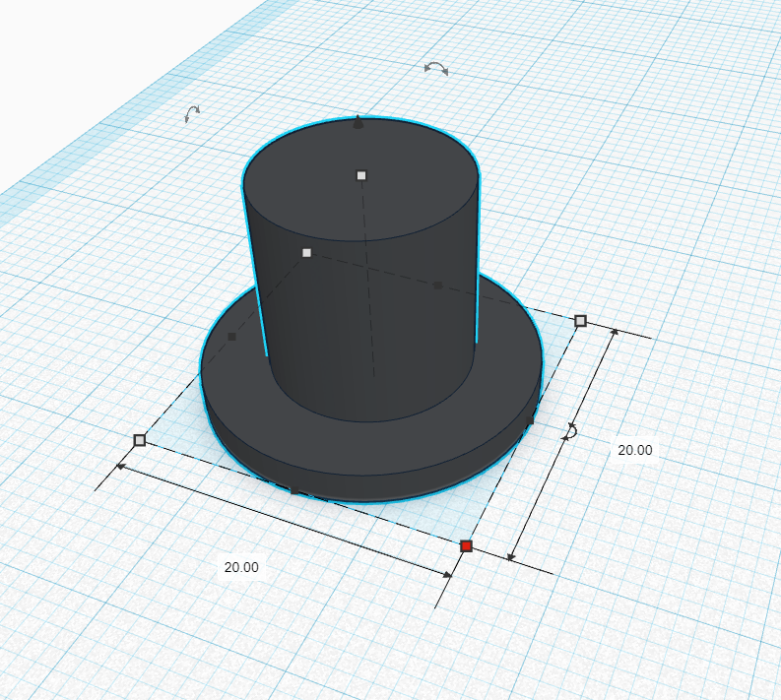This screenshot has height=700, width=781.
Task: Edit the right-side 20.00 dimension value
Action: click(635, 450)
